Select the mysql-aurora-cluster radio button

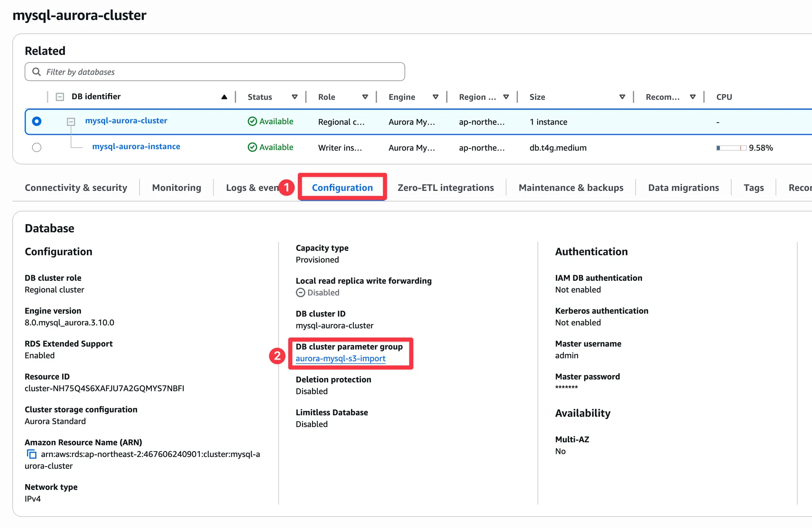click(36, 121)
